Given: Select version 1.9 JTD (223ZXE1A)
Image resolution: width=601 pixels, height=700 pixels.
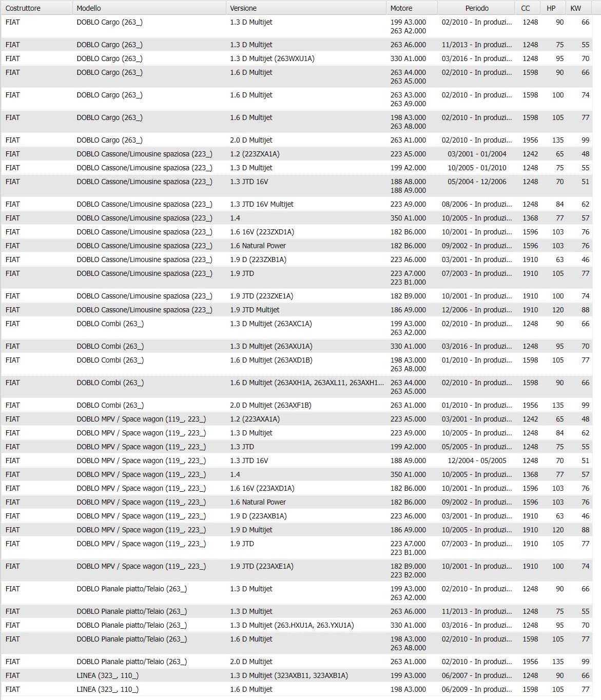Looking at the screenshot, I should pos(262,296).
